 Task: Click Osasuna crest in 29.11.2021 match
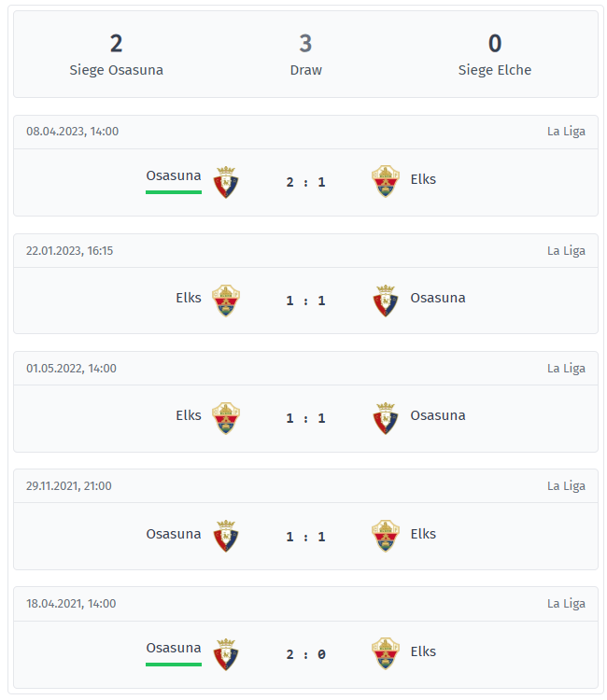pos(226,536)
